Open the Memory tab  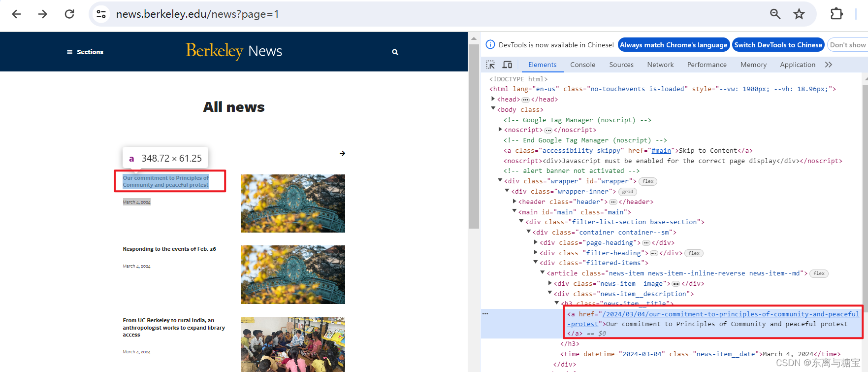(x=753, y=65)
